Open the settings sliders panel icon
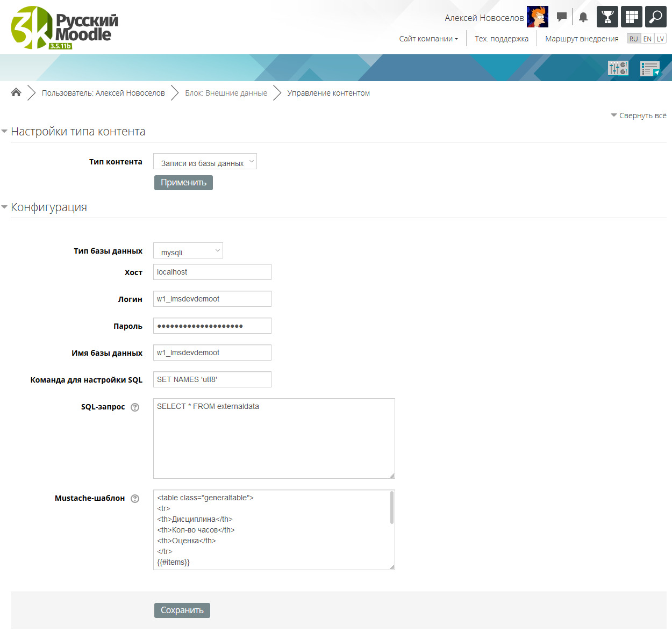This screenshot has width=672, height=633. coord(618,68)
